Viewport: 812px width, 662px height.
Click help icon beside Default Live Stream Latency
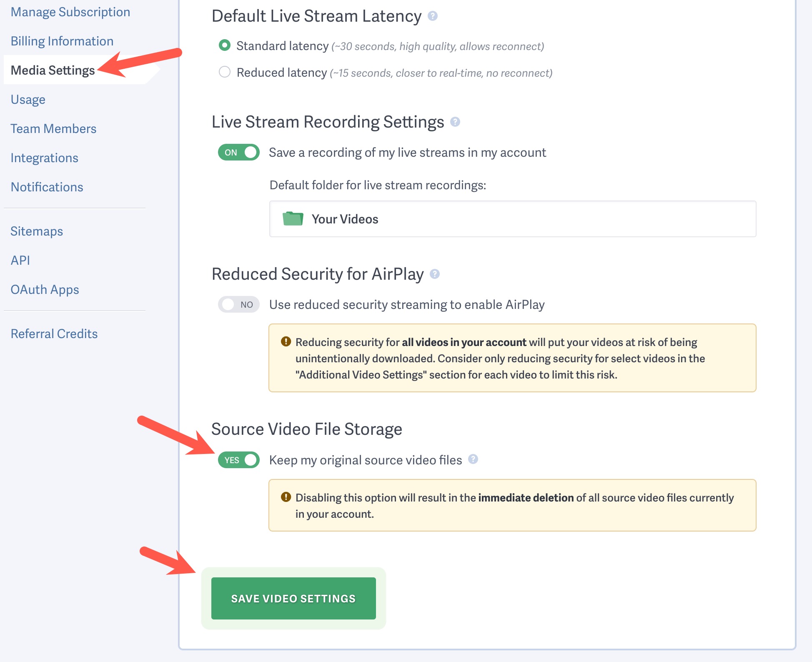pos(433,16)
